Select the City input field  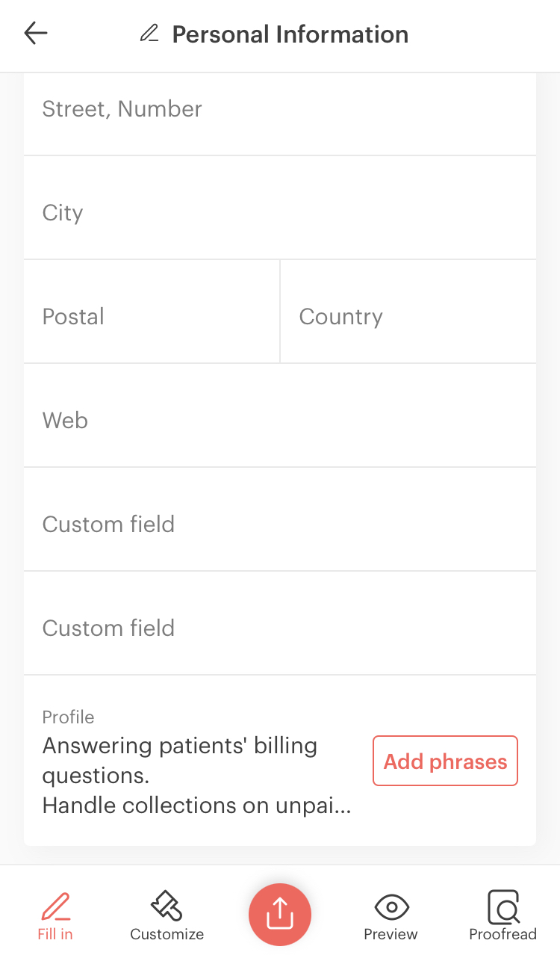280,213
